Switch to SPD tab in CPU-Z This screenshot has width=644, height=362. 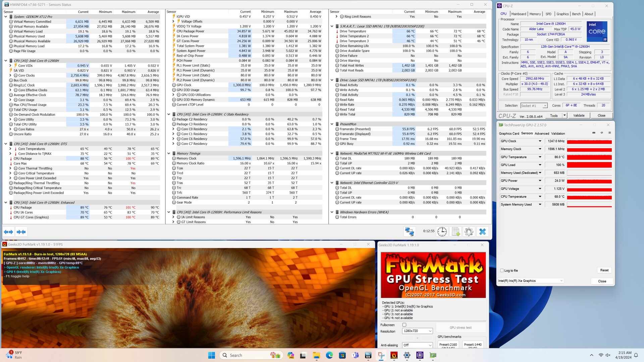[548, 14]
